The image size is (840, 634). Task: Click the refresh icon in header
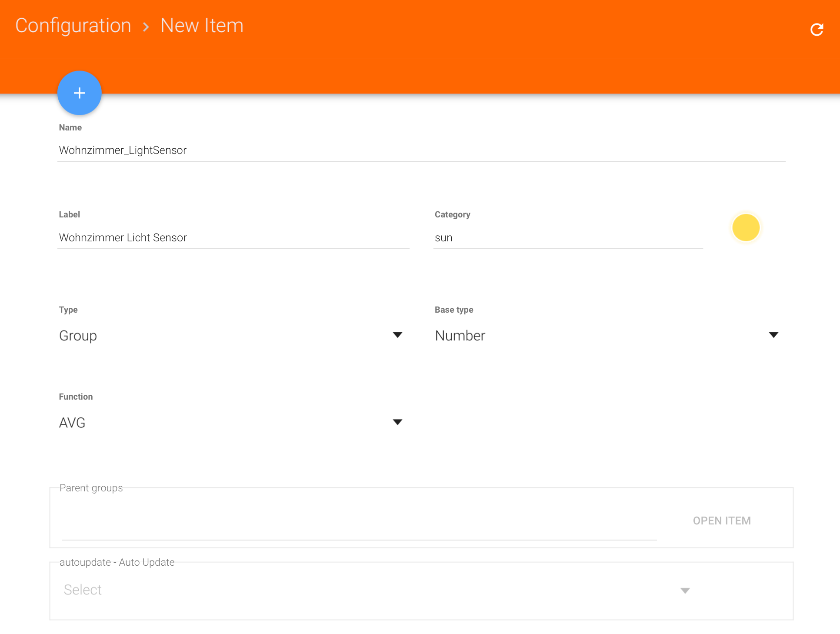point(817,30)
